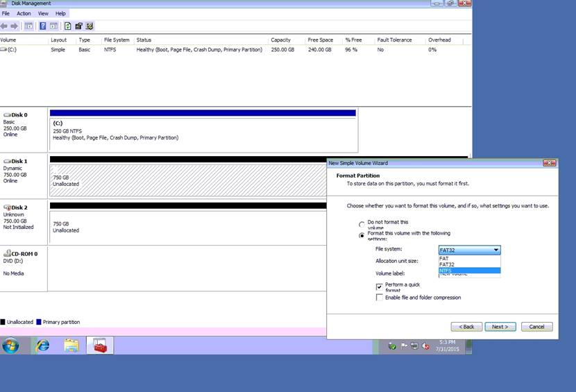Click the blue Primary partition legend swatch
576x392 pixels.
pos(38,322)
